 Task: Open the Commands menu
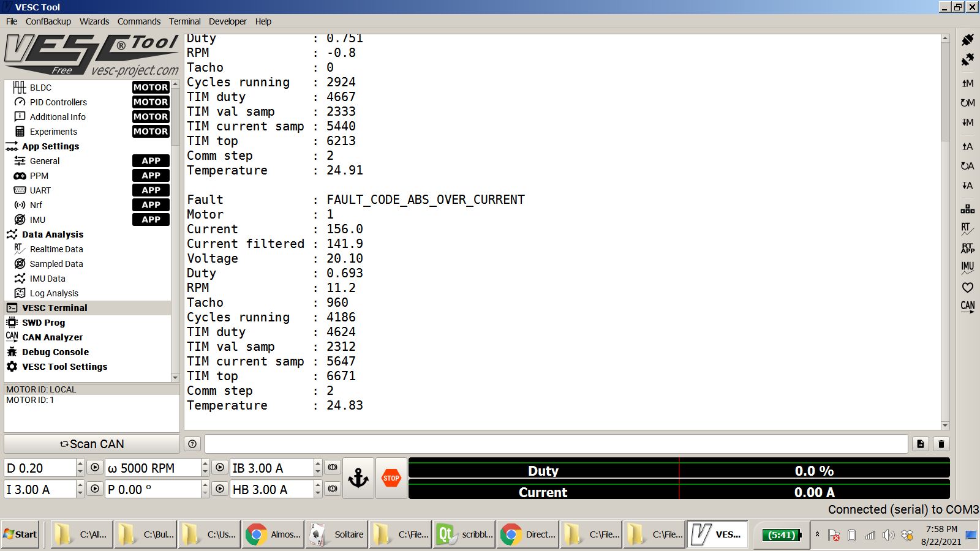139,21
